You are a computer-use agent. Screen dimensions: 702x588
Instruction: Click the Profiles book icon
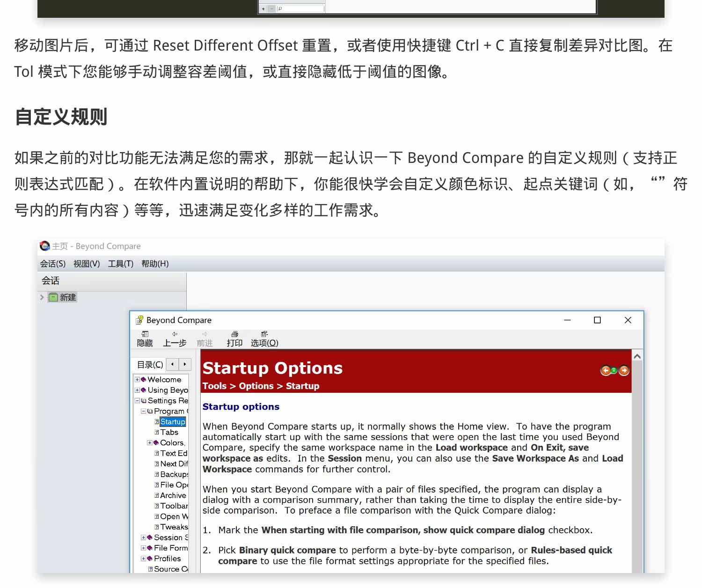pos(150,559)
